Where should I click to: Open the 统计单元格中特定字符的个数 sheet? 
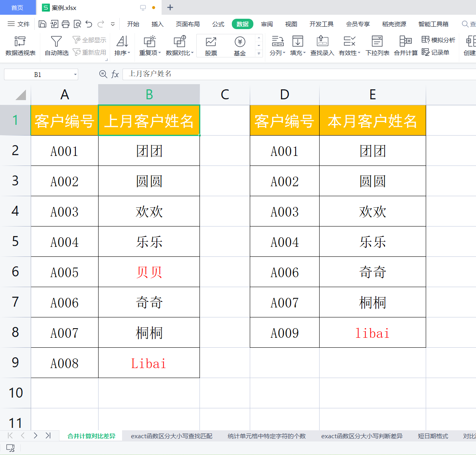point(267,436)
